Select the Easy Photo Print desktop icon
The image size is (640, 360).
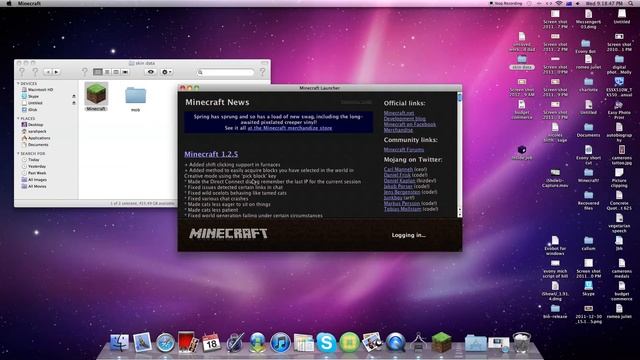coord(619,110)
